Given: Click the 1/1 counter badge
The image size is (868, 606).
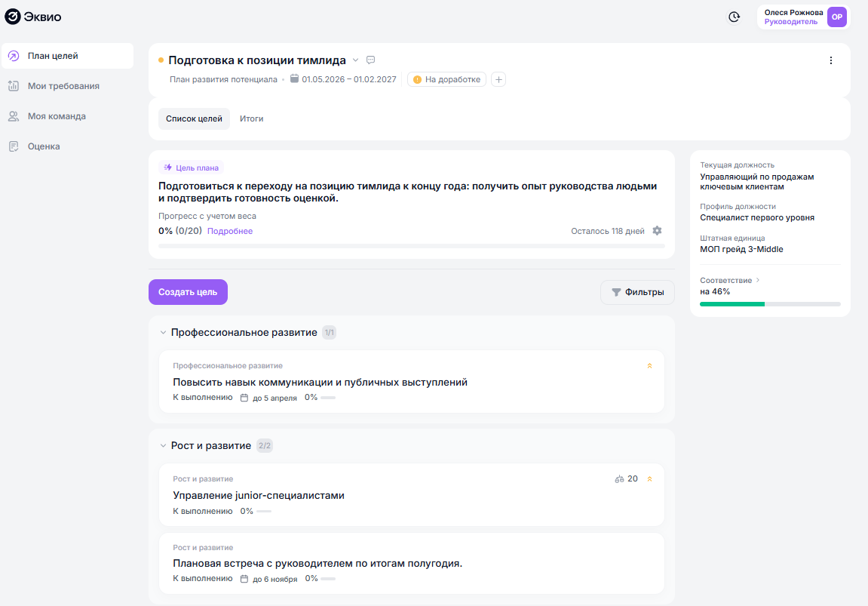Looking at the screenshot, I should click(x=330, y=332).
